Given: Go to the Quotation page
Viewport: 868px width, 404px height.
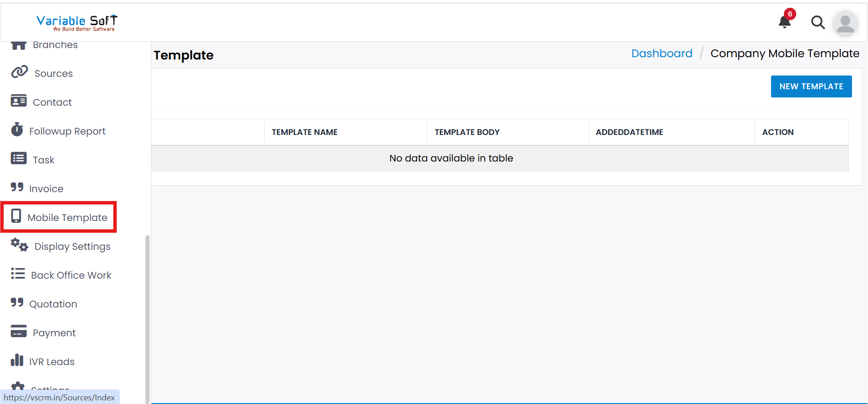Looking at the screenshot, I should tap(53, 304).
